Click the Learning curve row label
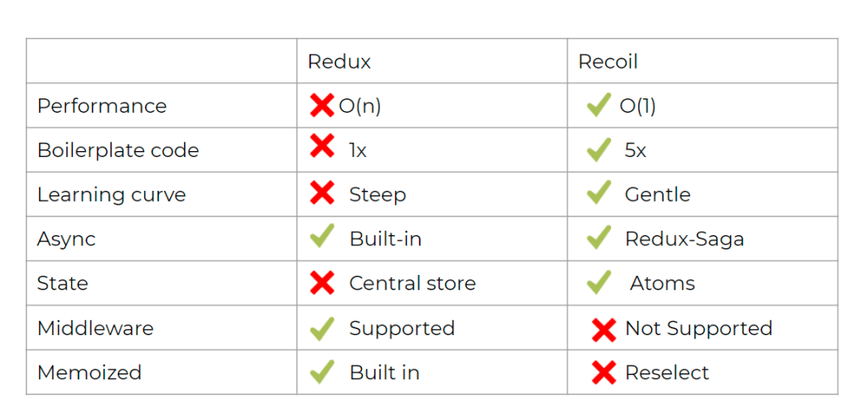This screenshot has height=420, width=868. pos(111,194)
